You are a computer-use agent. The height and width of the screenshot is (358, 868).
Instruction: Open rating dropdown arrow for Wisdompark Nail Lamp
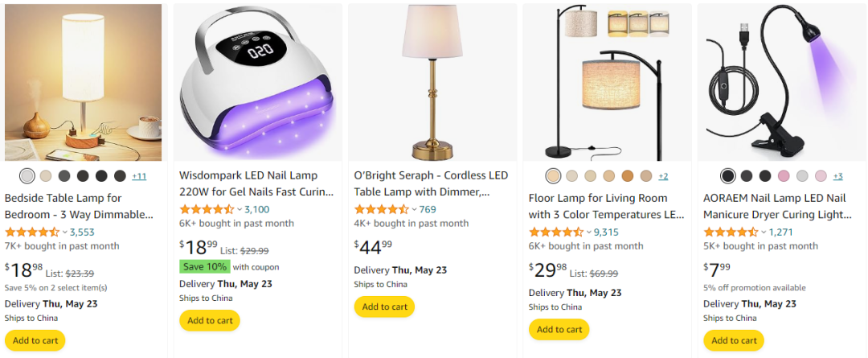pos(240,209)
